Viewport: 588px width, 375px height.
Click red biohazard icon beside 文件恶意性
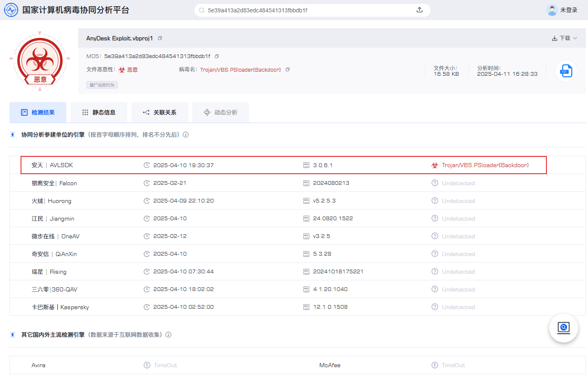pyautogui.click(x=122, y=70)
